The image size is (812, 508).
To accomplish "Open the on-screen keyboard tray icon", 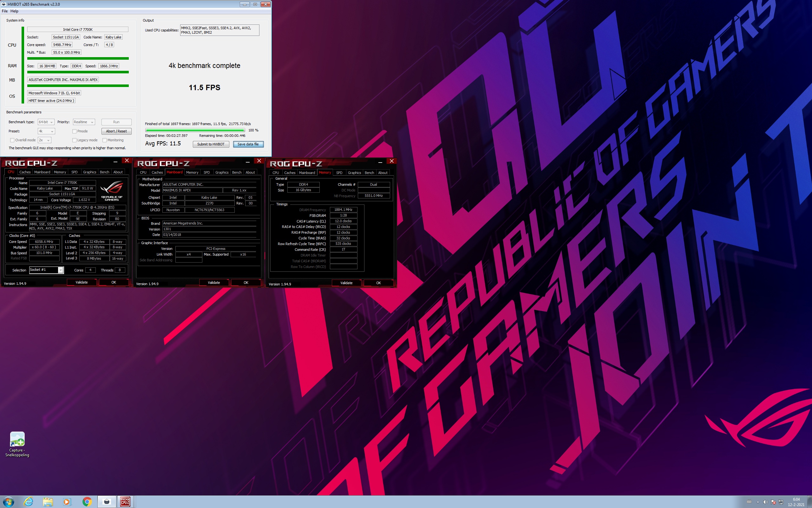I will [749, 502].
